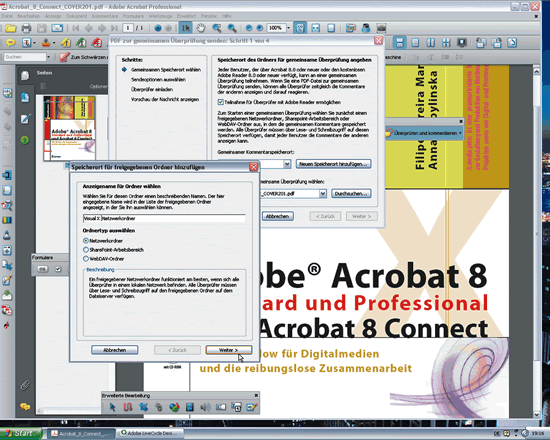Select Netzwerkordner radio button
This screenshot has width=550, height=440.
click(86, 241)
